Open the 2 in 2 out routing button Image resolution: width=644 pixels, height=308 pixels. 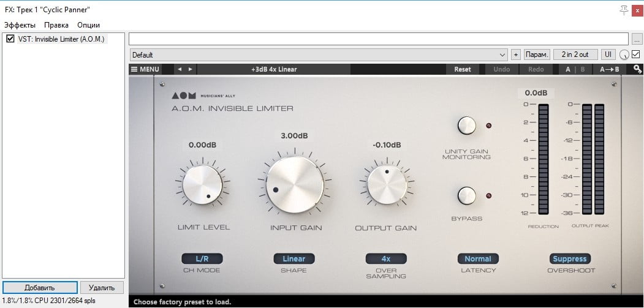click(x=575, y=54)
